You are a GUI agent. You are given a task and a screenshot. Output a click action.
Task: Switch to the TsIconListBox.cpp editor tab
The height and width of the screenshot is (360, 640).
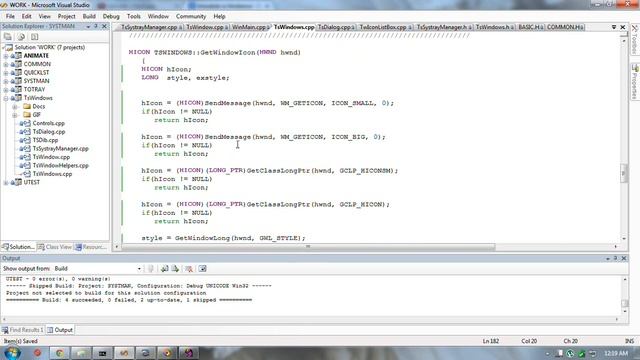tap(384, 27)
